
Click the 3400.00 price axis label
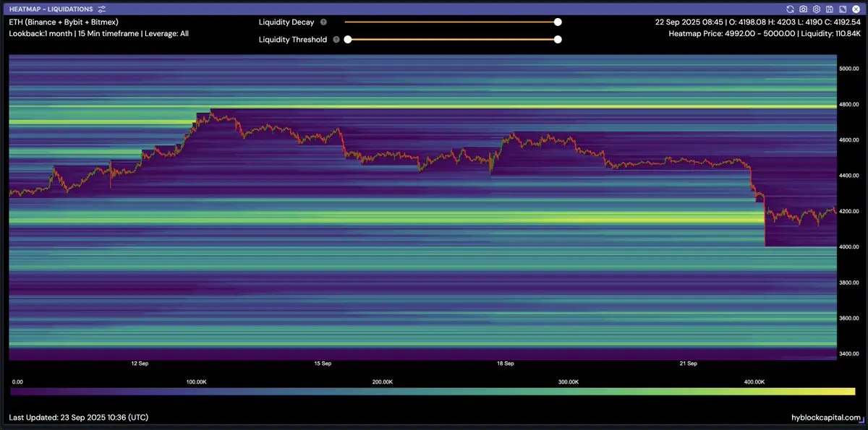pos(848,354)
